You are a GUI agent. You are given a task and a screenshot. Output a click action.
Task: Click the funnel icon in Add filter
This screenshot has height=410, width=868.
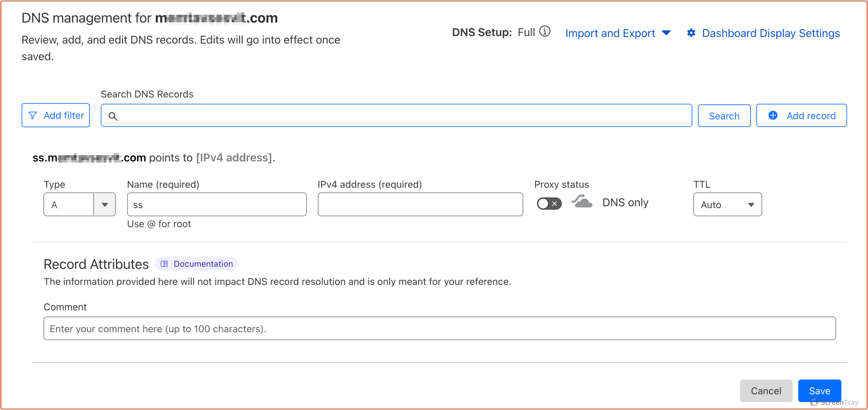coord(33,115)
